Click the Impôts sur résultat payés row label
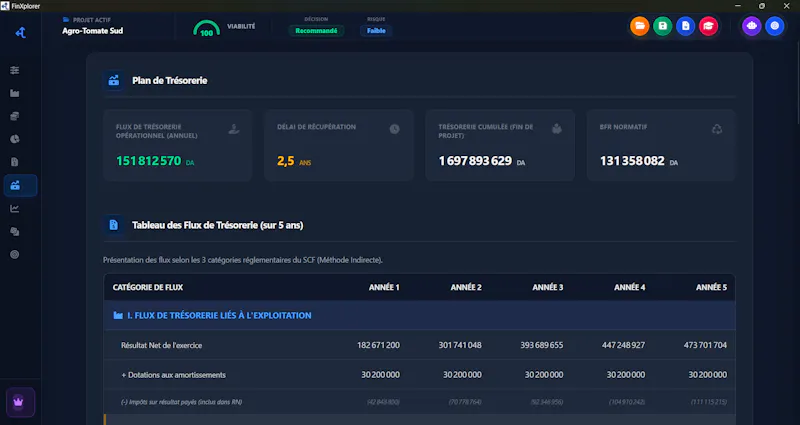 point(182,402)
